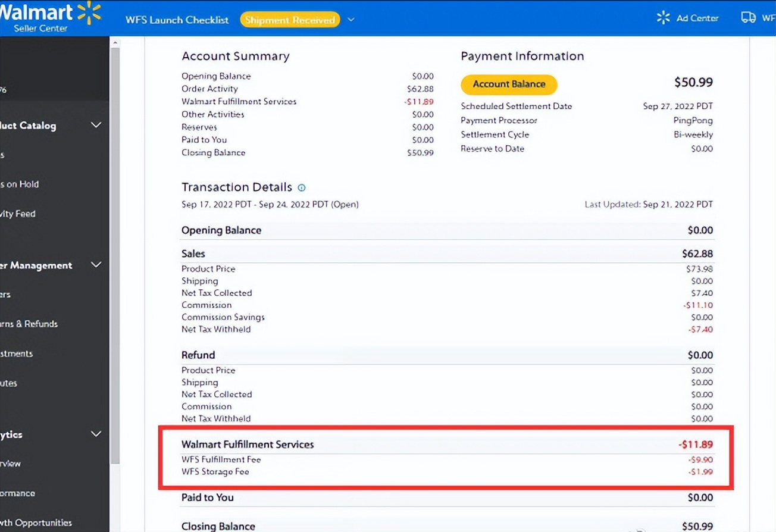Click the Reserve to Date label
Image resolution: width=776 pixels, height=532 pixels.
click(493, 149)
